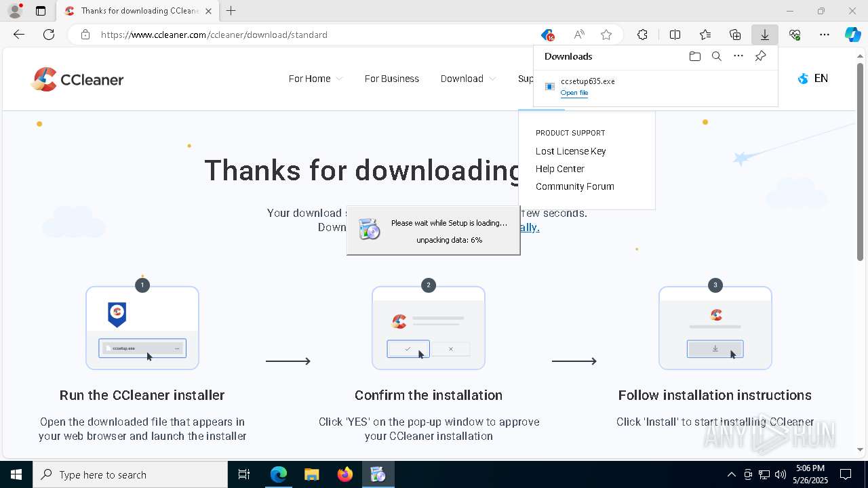Open Edge Settings and more menu
This screenshot has width=868, height=488.
(825, 35)
